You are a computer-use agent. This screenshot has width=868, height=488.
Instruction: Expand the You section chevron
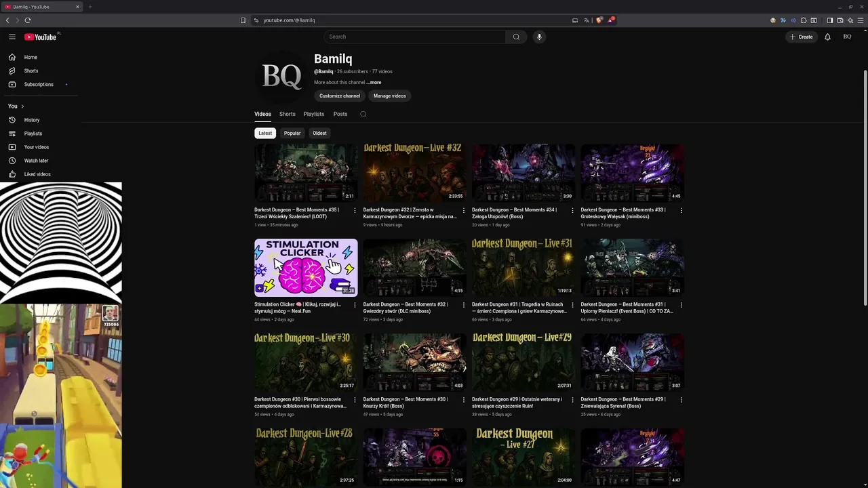(x=22, y=106)
